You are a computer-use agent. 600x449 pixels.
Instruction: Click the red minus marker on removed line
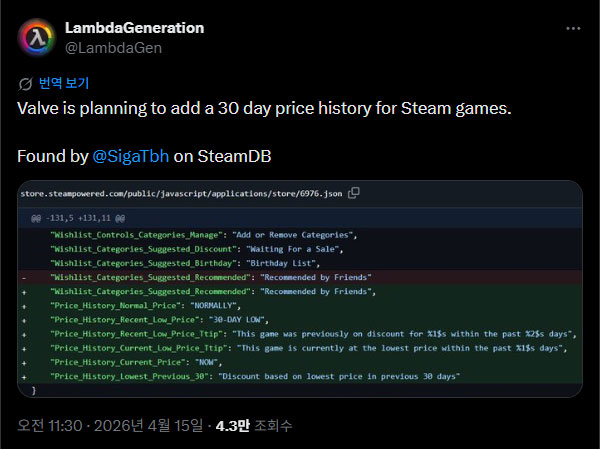pyautogui.click(x=23, y=276)
